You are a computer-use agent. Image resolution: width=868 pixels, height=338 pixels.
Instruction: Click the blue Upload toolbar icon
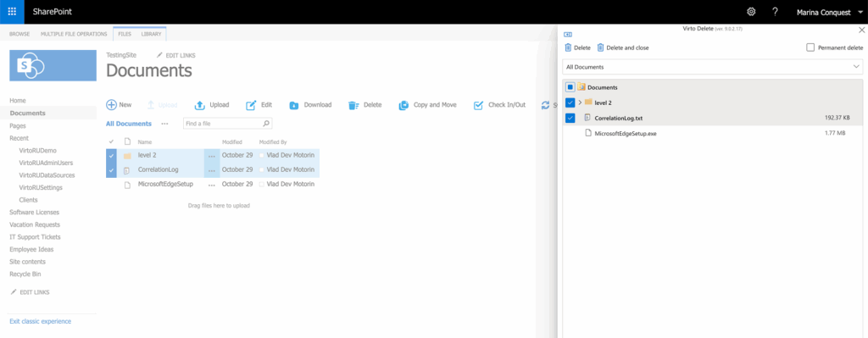click(x=200, y=105)
